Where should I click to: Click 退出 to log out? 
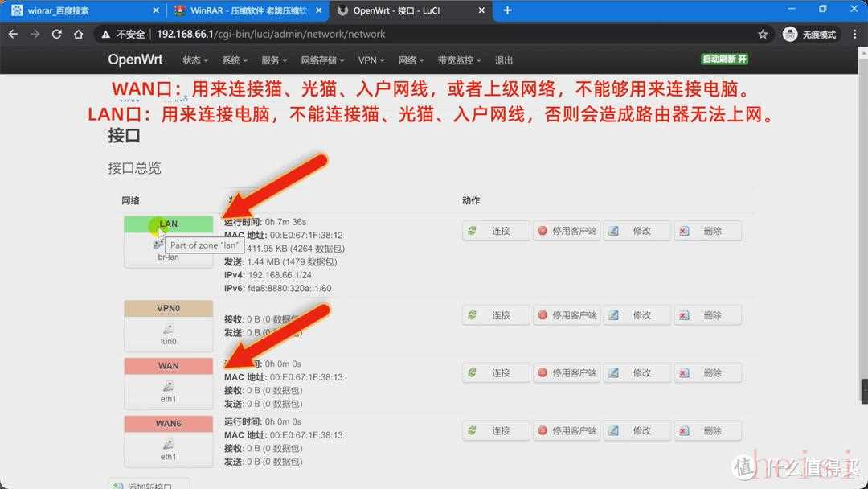pos(504,60)
